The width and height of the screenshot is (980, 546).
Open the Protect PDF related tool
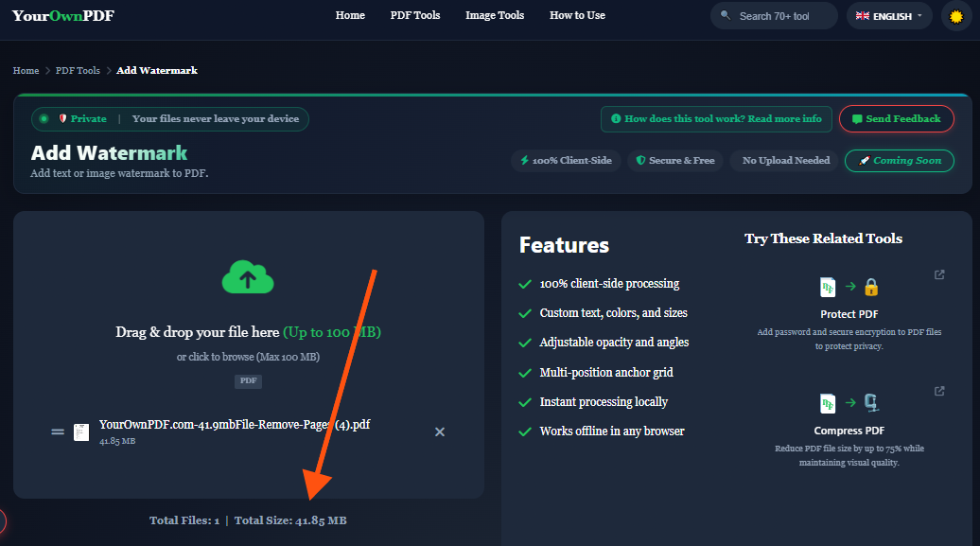tap(849, 314)
